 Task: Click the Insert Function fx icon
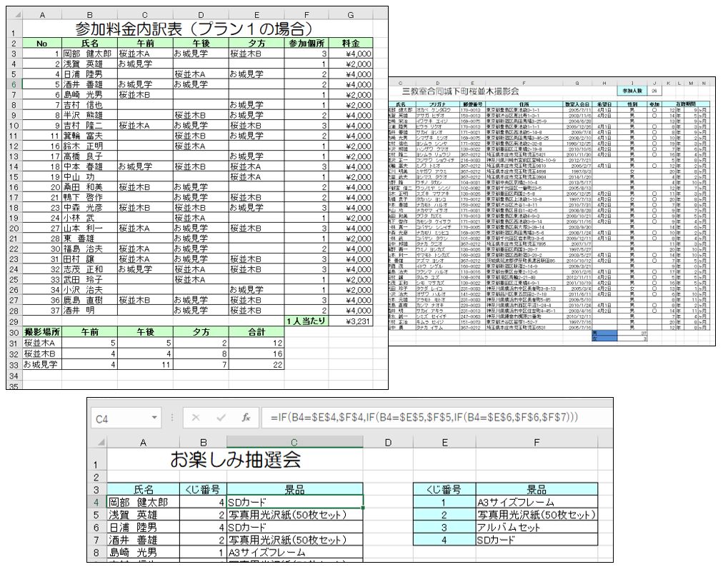tap(245, 418)
